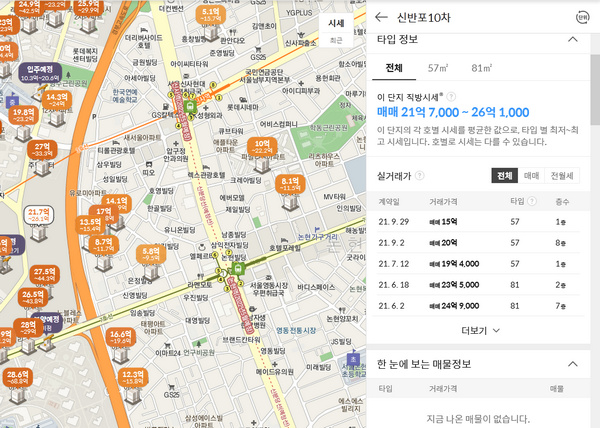Open the 17억 apartment price marker
Screen dimensions: 600x428
point(101,212)
